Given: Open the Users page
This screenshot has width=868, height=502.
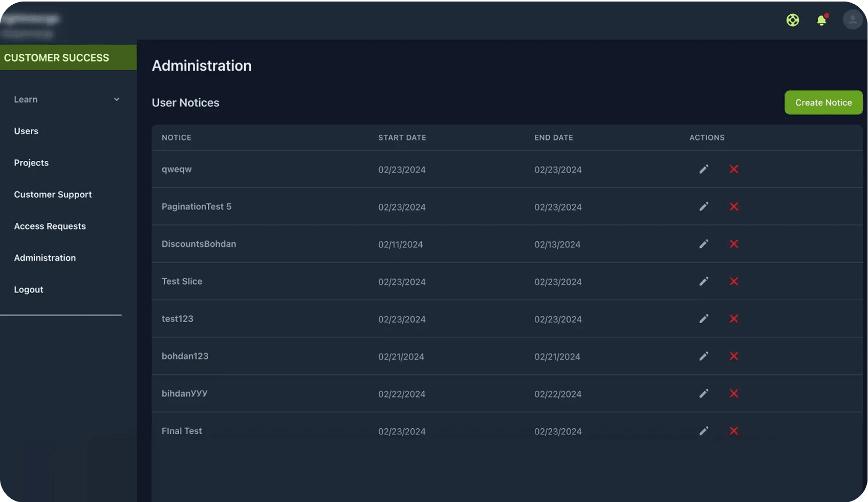Looking at the screenshot, I should 26,131.
